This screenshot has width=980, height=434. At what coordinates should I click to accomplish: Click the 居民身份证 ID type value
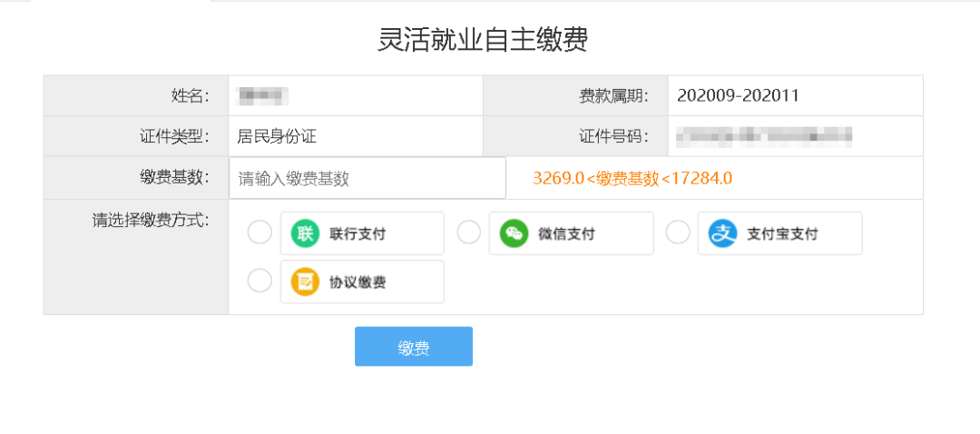(277, 136)
